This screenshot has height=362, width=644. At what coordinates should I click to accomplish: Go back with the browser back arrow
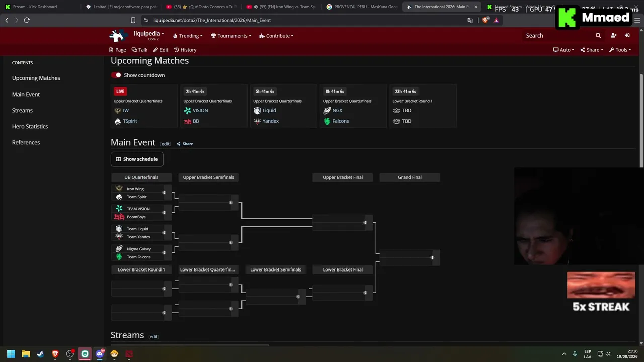[7, 20]
